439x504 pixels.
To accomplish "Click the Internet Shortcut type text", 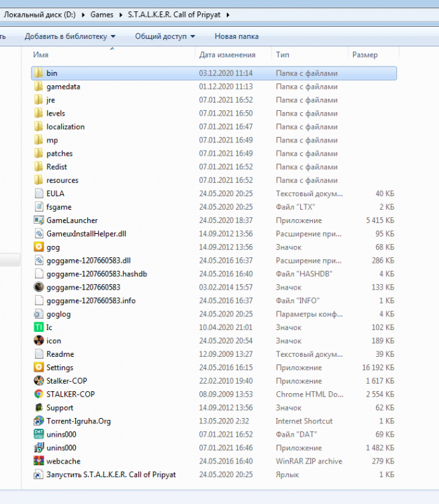I will [x=304, y=421].
